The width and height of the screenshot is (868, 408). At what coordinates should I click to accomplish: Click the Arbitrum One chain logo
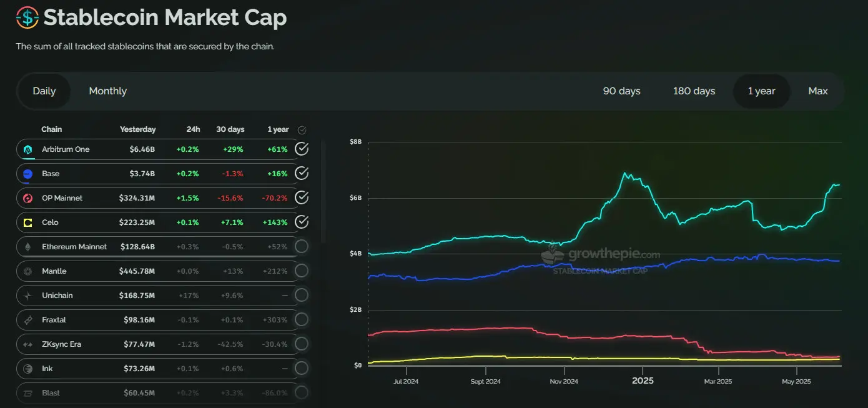click(27, 149)
